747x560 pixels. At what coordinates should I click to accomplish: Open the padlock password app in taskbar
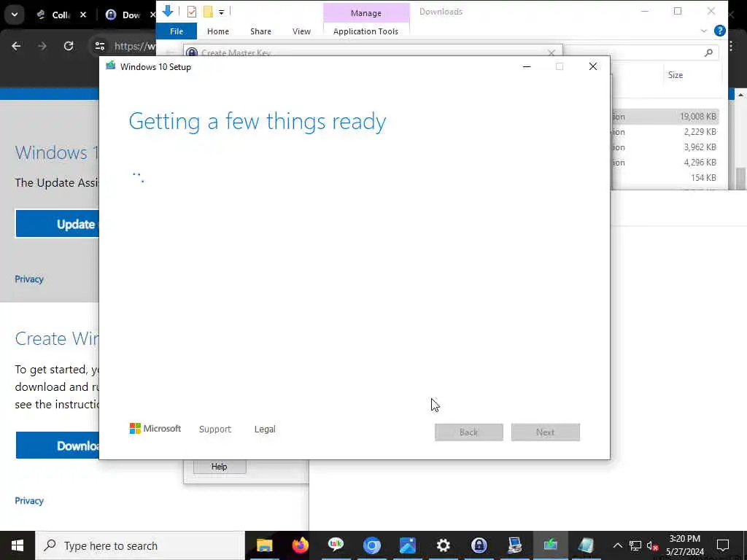[x=479, y=545]
